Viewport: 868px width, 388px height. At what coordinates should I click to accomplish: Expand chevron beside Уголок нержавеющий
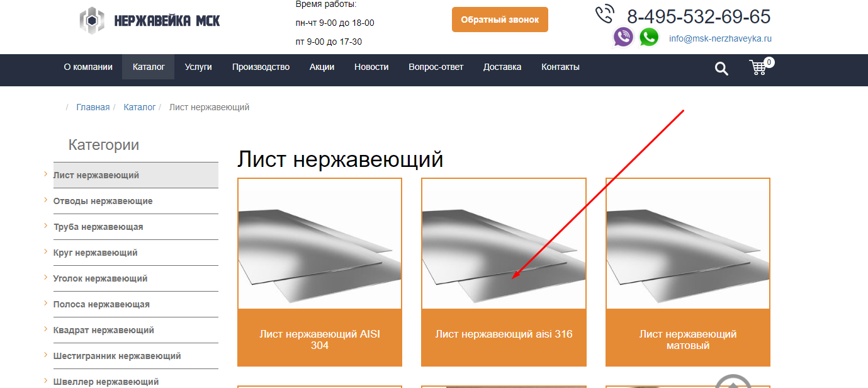tap(46, 277)
